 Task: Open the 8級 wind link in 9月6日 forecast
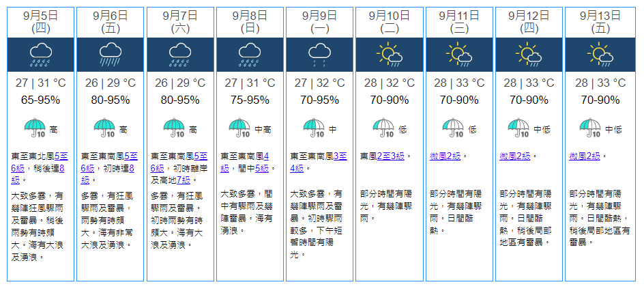coord(130,168)
